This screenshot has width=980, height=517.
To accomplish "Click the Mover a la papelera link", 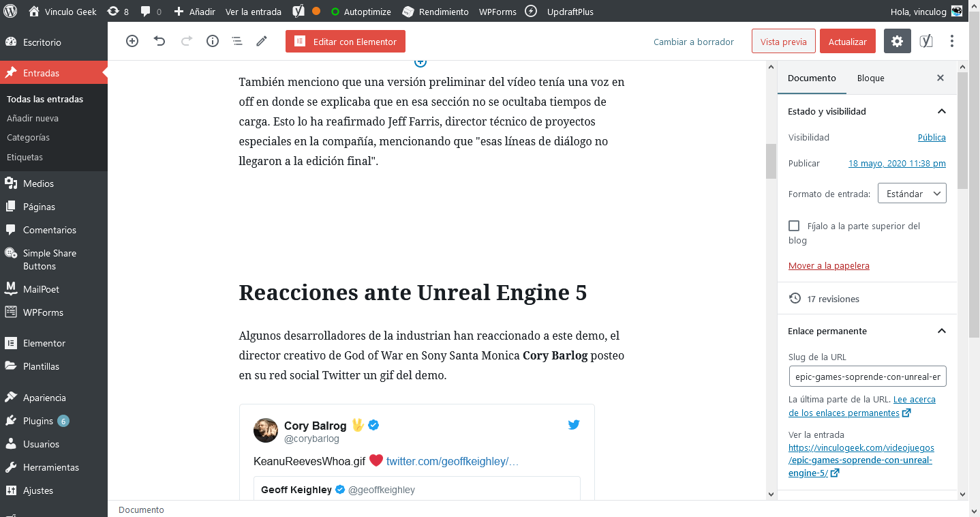I will point(829,265).
